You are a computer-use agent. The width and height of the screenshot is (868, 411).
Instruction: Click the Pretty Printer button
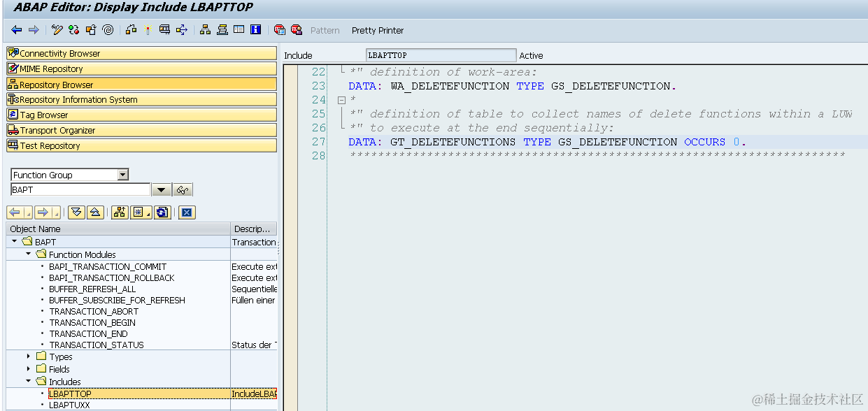[378, 30]
